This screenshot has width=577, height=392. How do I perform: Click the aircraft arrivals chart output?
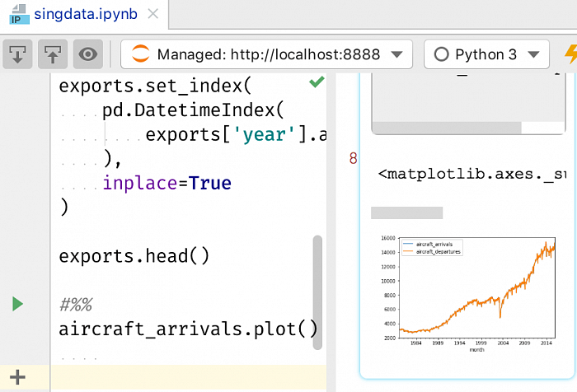[466, 292]
